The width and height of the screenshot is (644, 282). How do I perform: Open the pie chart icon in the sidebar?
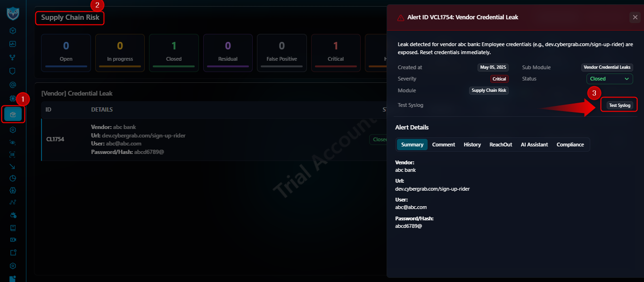click(13, 178)
